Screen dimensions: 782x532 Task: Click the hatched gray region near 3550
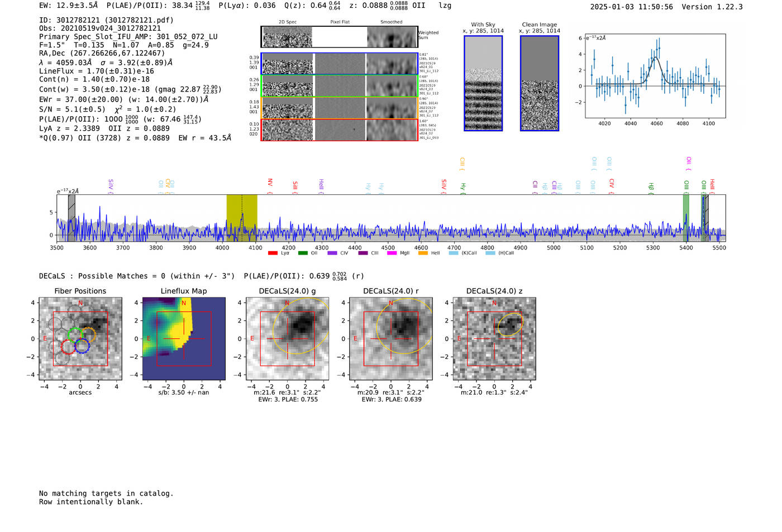click(71, 218)
